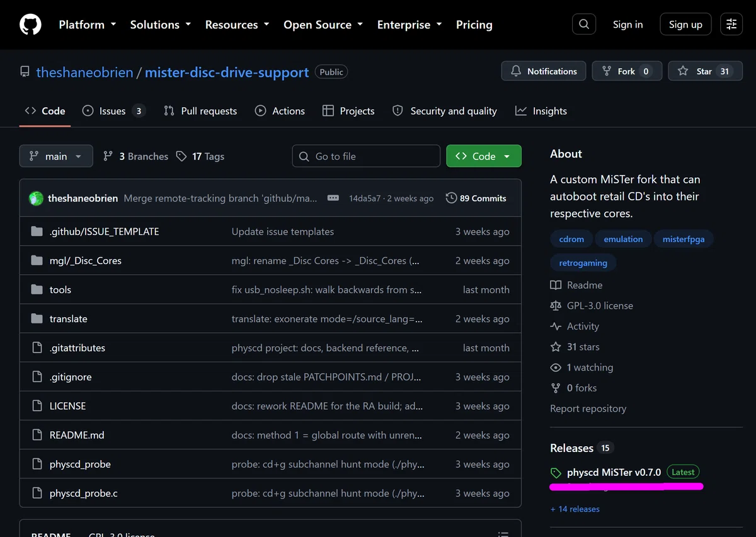Expand the Resources menu
The image size is (756, 537).
237,25
